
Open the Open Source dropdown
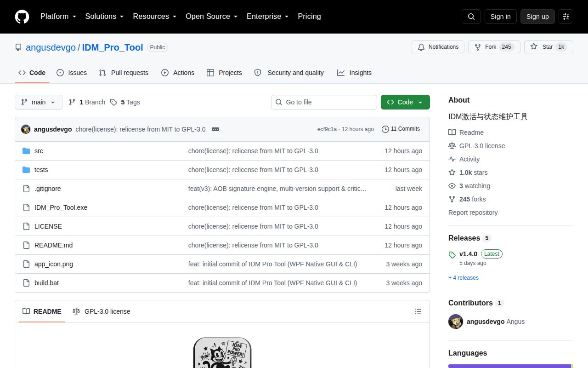click(x=212, y=17)
